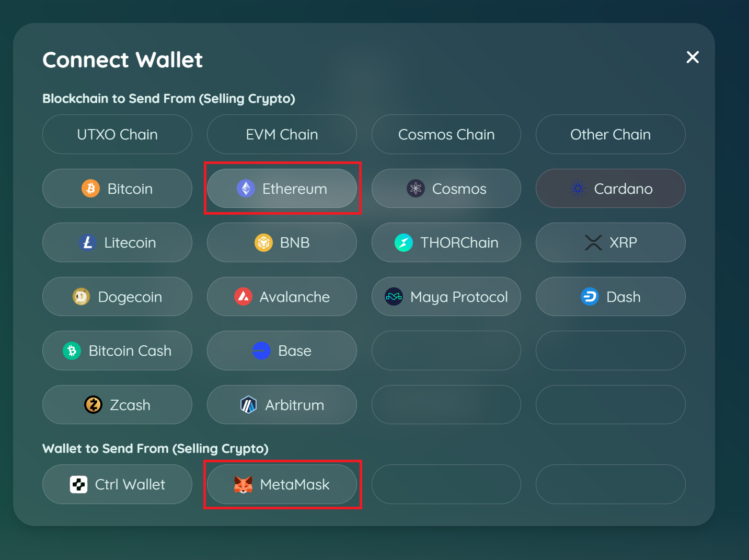Choose the Bitcoin Cash option

click(x=117, y=351)
